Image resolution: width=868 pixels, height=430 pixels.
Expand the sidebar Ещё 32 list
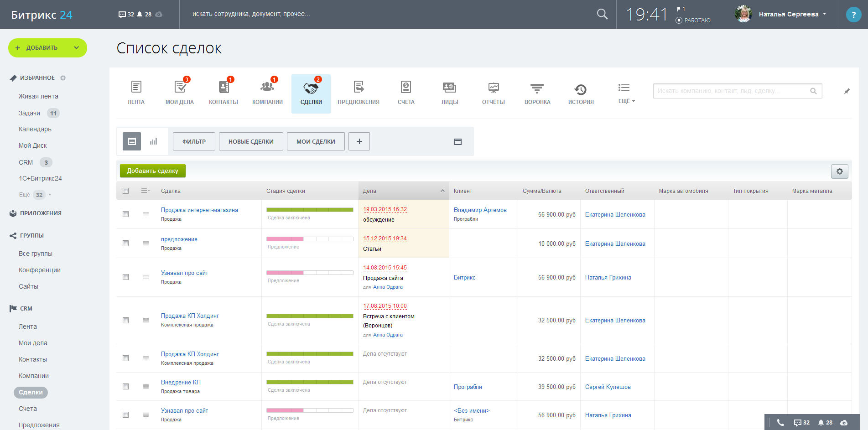pyautogui.click(x=35, y=195)
